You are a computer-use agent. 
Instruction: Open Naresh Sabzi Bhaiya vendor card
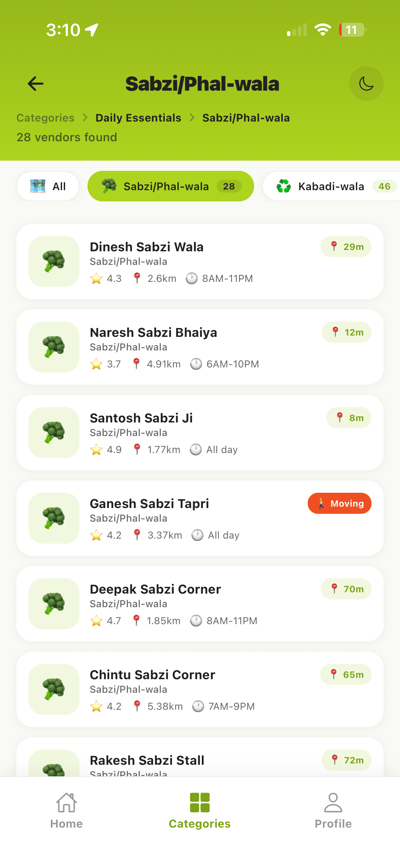pyautogui.click(x=200, y=347)
